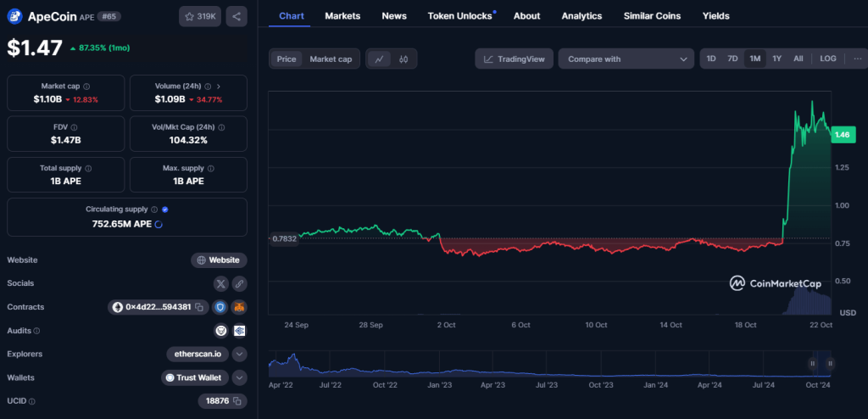
Task: Click the Audits info icon
Action: (36, 331)
